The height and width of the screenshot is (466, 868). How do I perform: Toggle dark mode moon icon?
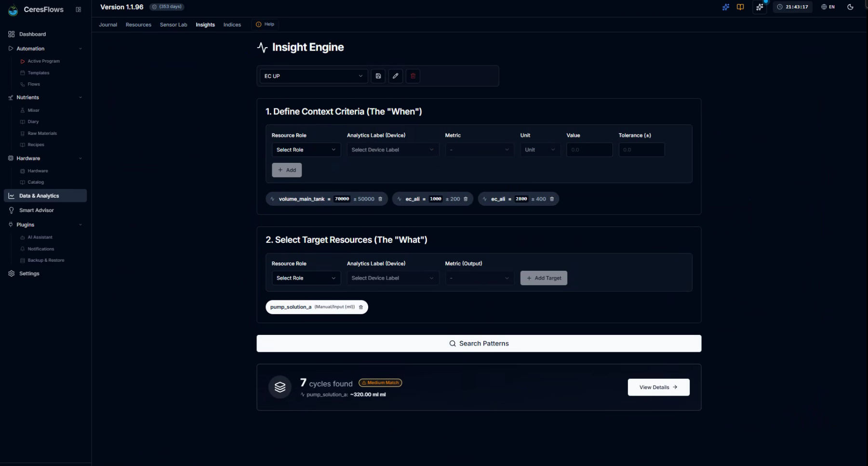[850, 7]
